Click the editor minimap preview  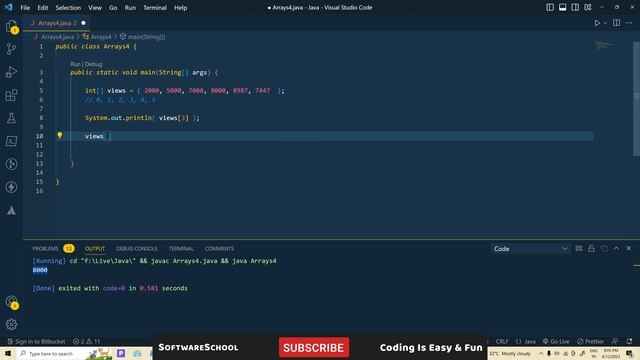605,45
